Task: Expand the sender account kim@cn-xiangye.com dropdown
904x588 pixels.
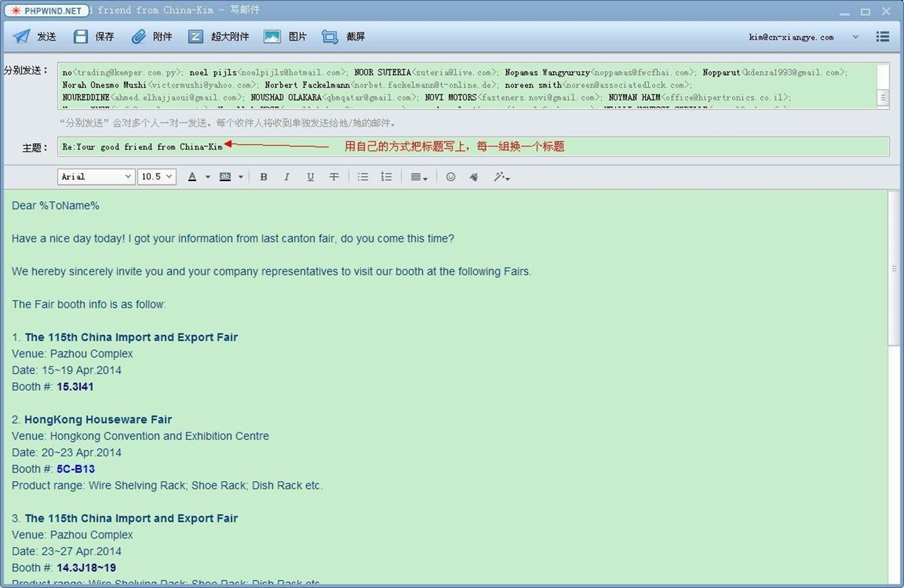Action: point(856,37)
